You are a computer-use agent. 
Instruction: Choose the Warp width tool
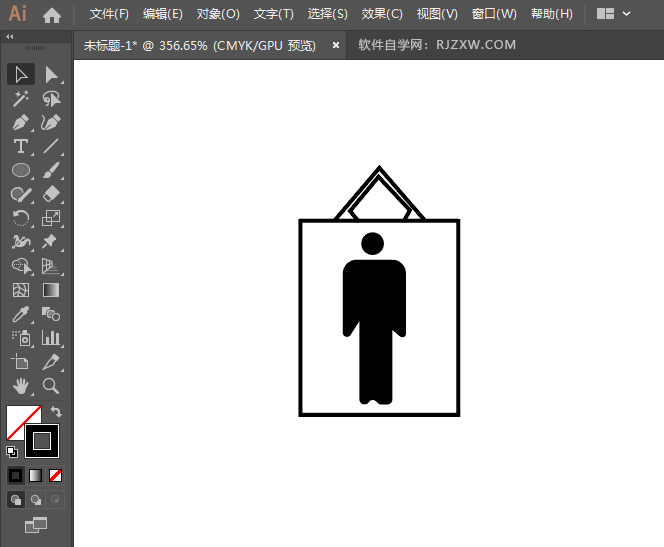(x=21, y=242)
